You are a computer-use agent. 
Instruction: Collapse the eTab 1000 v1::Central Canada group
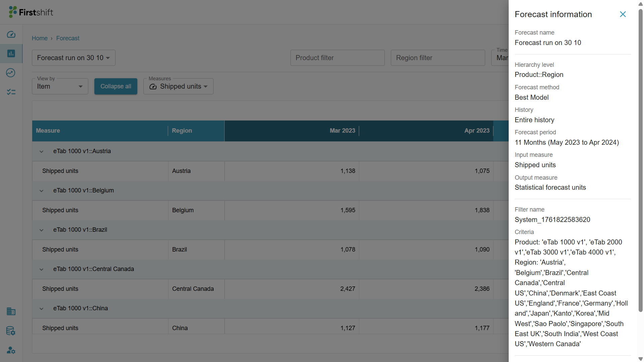(x=41, y=269)
